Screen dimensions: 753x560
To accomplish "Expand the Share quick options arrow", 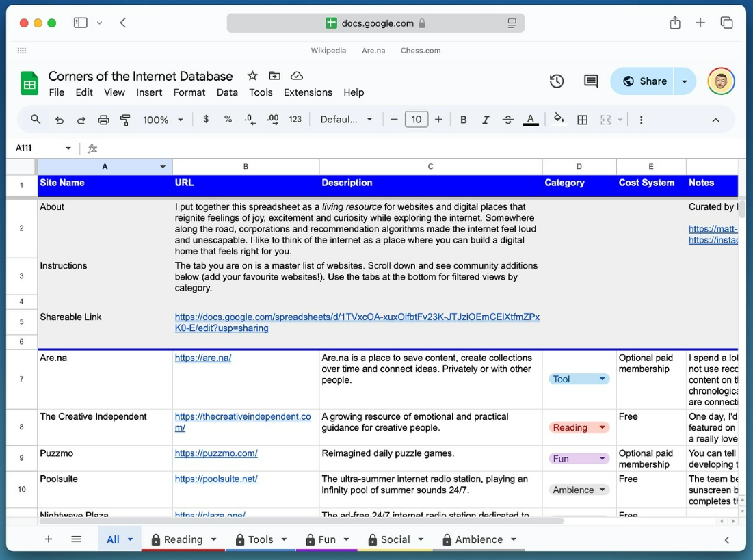I will (x=685, y=81).
